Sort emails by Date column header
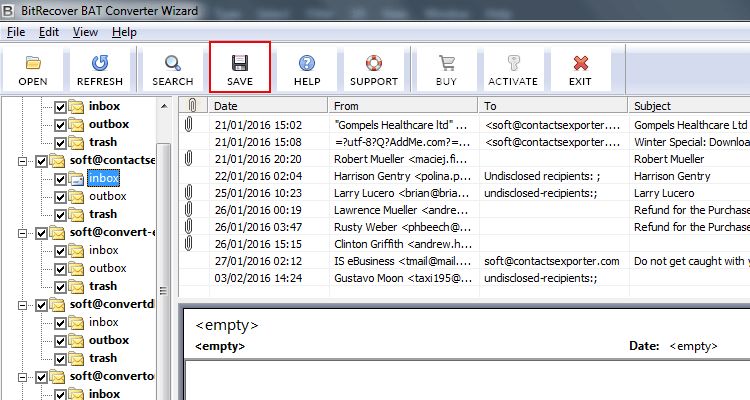This screenshot has width=750, height=400. coord(268,105)
